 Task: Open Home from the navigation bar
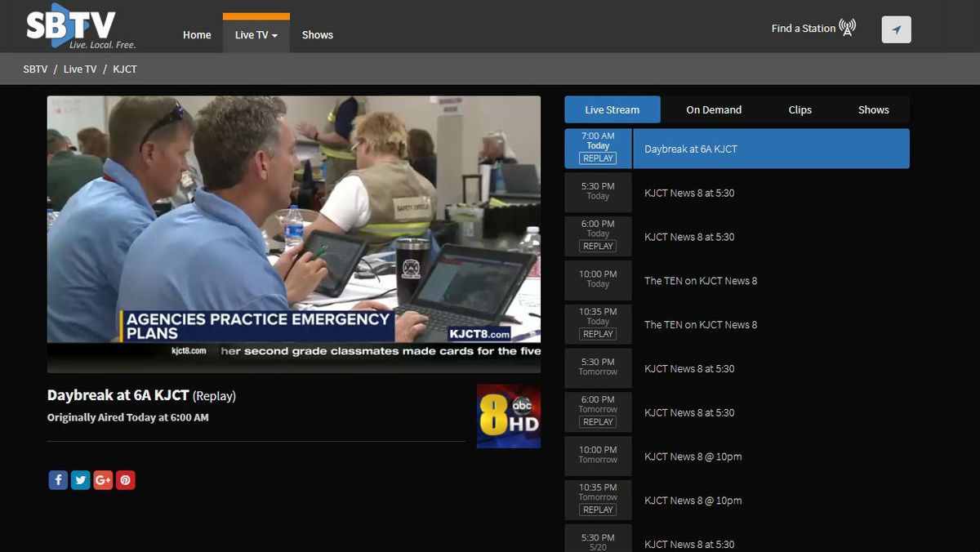click(197, 34)
